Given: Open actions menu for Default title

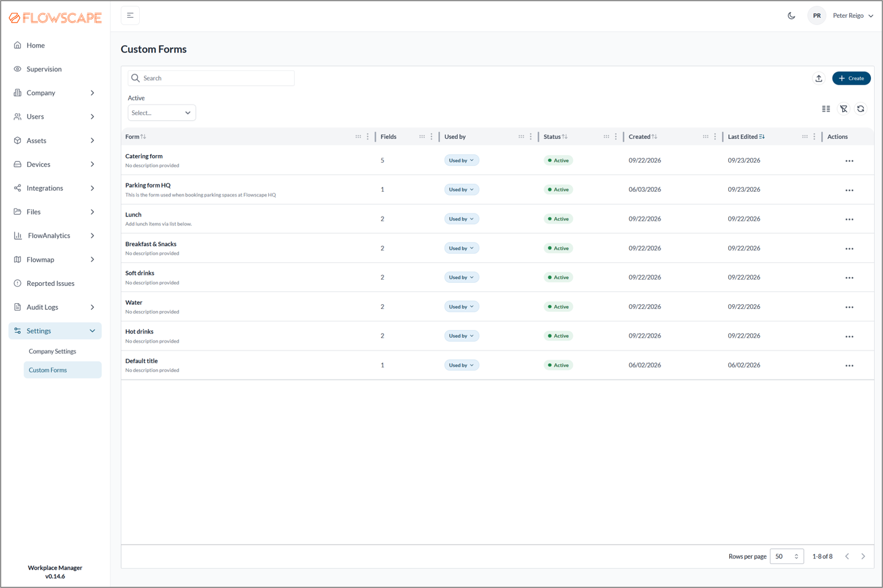Looking at the screenshot, I should coord(849,366).
